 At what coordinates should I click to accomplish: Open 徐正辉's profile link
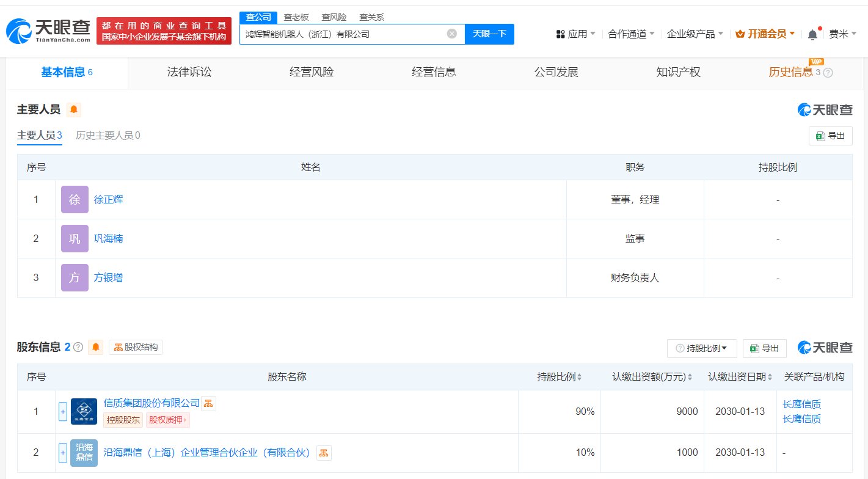pos(108,199)
